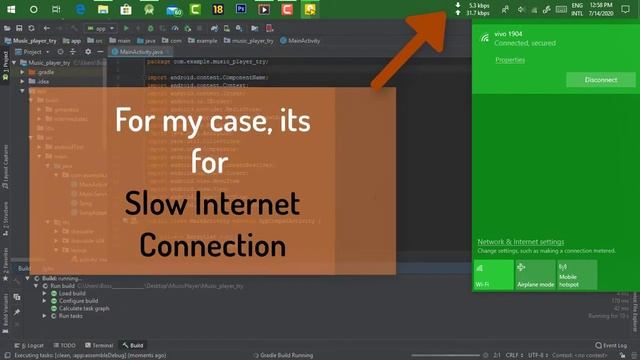Toggle the Mobile hotspot tile

(577, 275)
